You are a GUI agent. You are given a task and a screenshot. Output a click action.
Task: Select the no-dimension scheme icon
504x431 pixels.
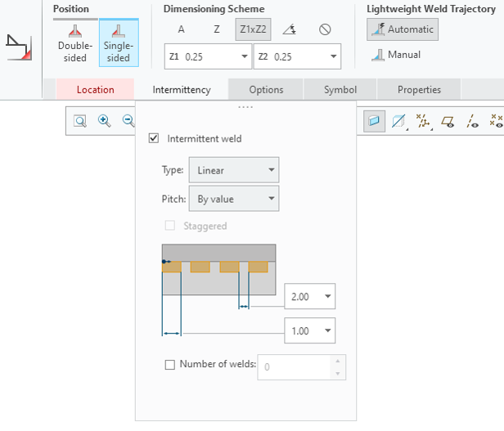[325, 29]
